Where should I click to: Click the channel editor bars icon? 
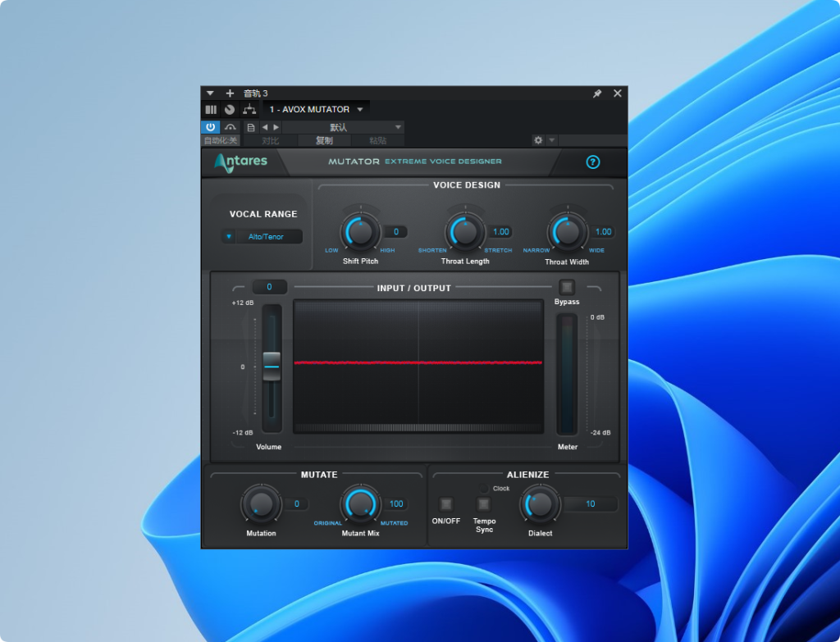coord(211,110)
